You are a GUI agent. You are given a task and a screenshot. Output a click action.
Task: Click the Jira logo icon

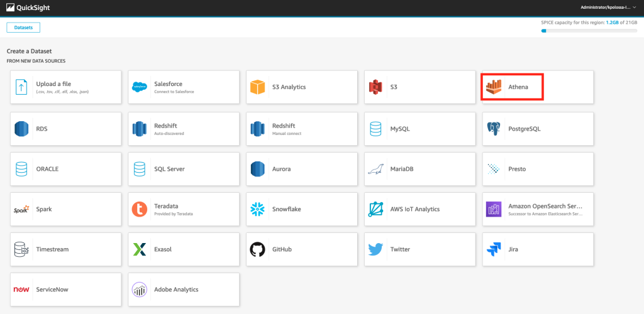(494, 249)
